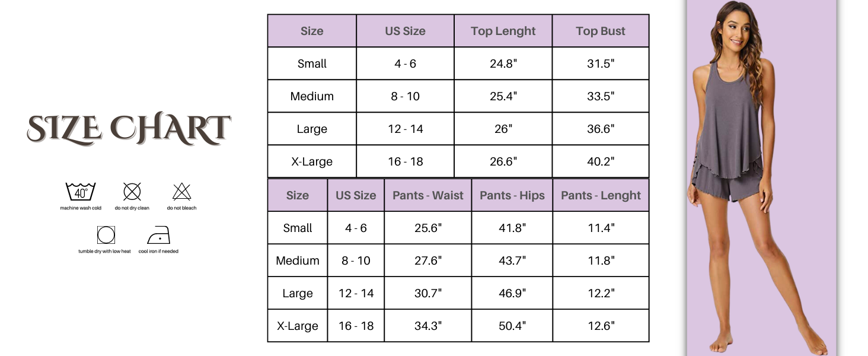Click the X-Large top bust value 40.2"

coord(600,161)
